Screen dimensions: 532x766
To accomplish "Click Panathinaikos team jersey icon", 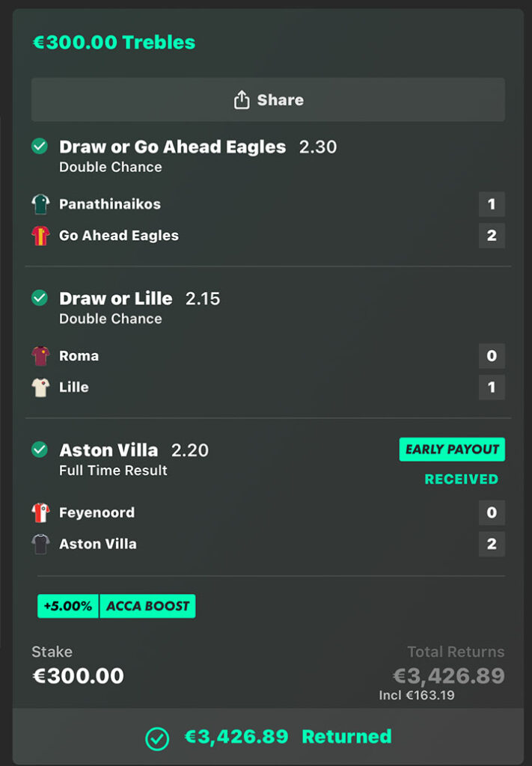I will point(40,204).
